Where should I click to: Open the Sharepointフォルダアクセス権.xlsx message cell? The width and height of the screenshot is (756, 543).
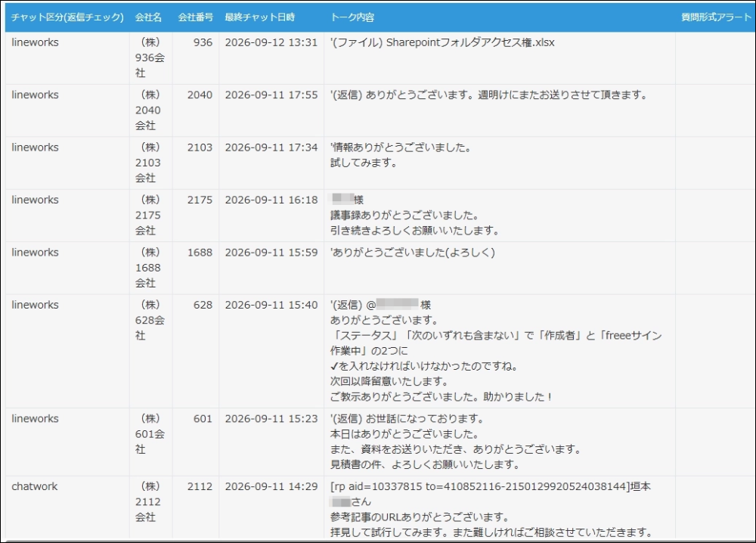(500, 58)
